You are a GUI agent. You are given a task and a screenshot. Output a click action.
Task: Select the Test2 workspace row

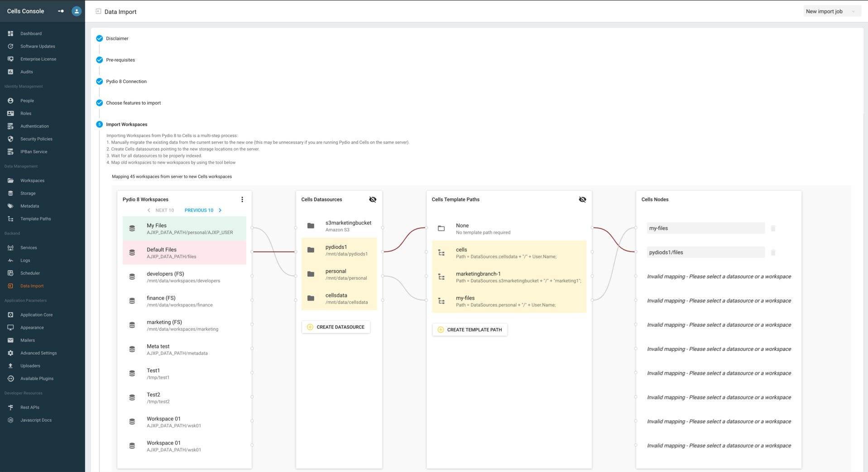click(184, 398)
